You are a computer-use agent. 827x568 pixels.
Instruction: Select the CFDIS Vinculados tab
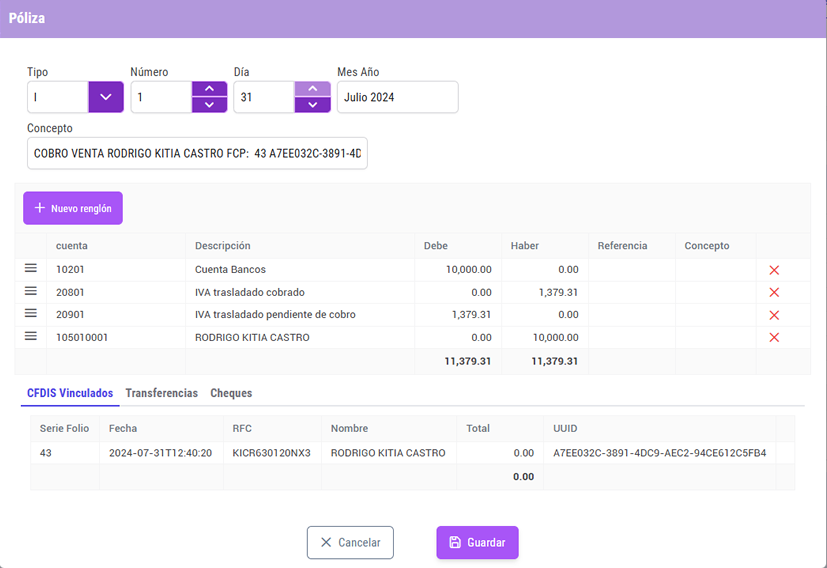[x=69, y=394]
